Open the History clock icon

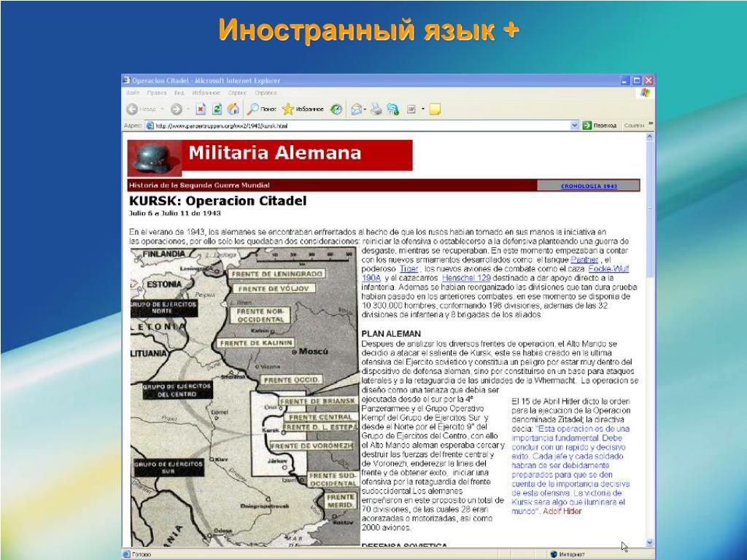click(336, 109)
